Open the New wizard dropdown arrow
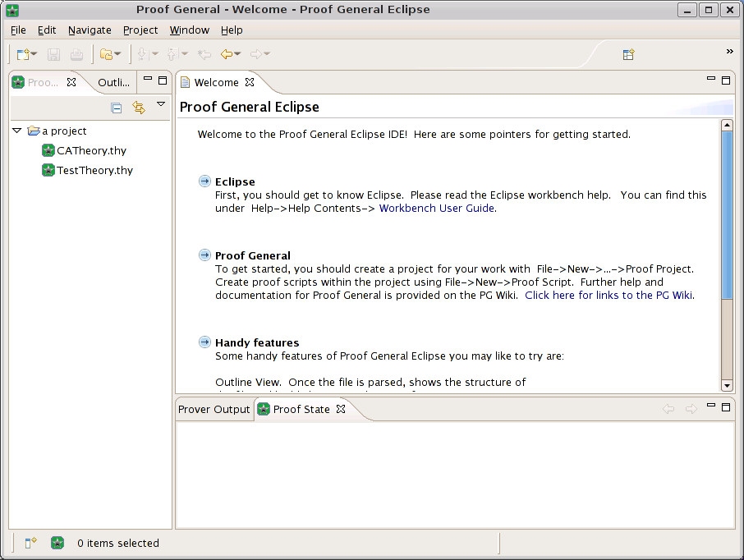Image resolution: width=744 pixels, height=560 pixels. point(34,54)
